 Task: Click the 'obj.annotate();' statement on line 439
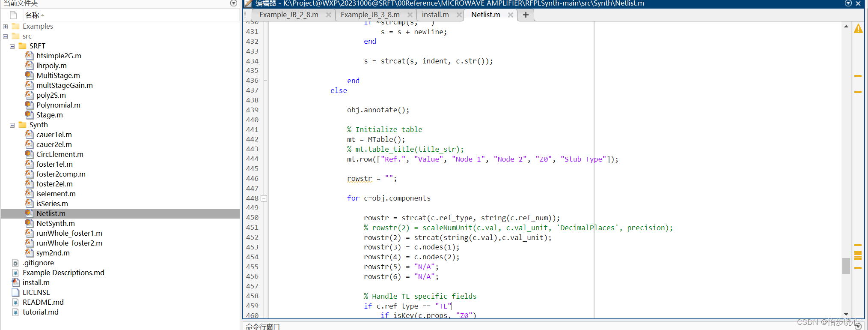tap(378, 110)
